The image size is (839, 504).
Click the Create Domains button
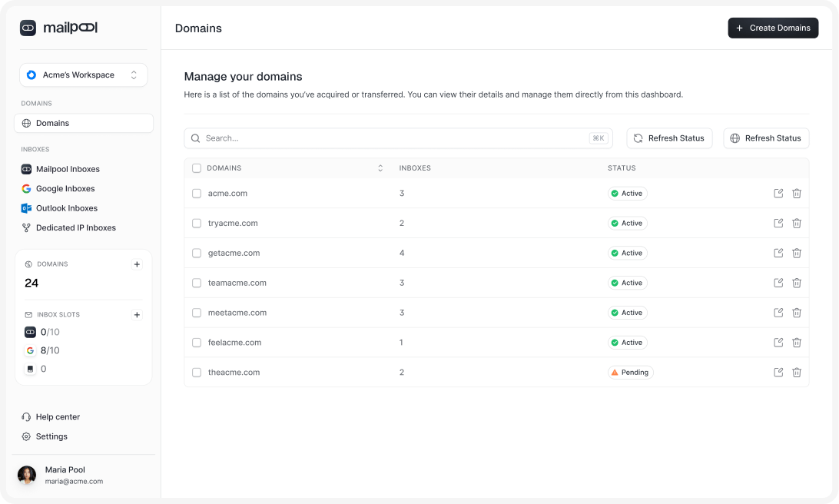tap(773, 28)
